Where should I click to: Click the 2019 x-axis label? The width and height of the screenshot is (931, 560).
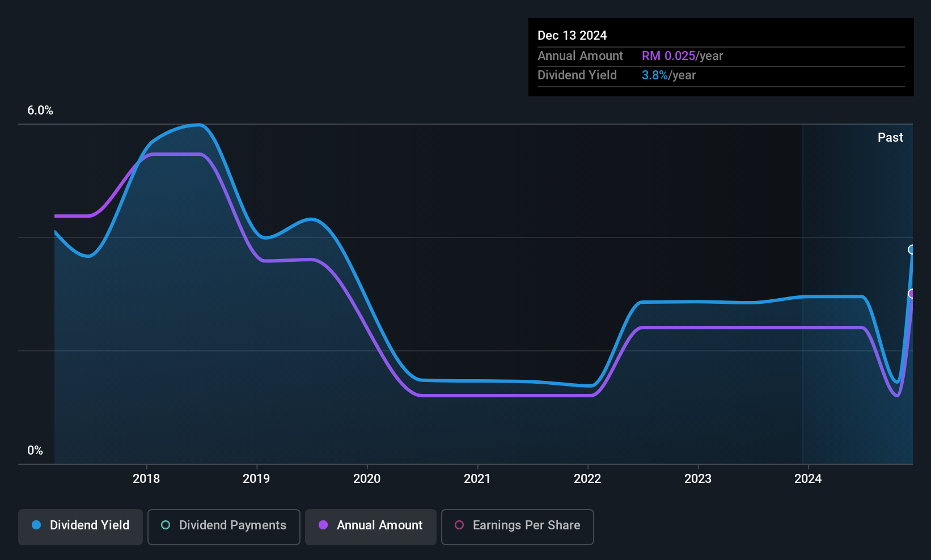click(x=256, y=478)
